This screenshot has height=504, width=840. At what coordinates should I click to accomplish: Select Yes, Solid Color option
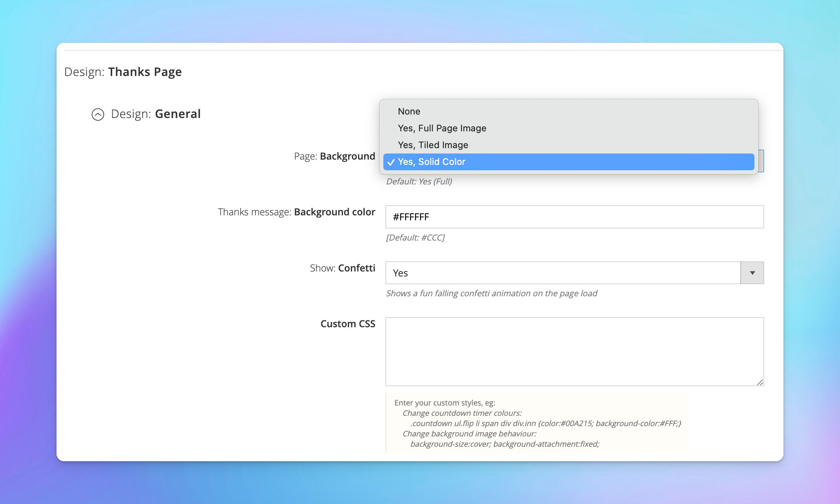pyautogui.click(x=569, y=162)
